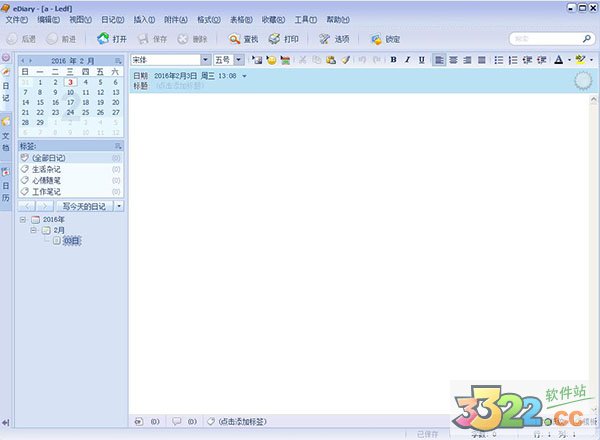Collapse the 2016年 tree node

click(x=23, y=219)
